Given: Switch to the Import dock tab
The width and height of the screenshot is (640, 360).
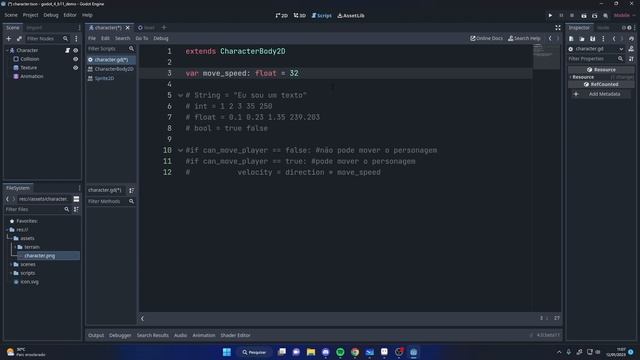Looking at the screenshot, I should tap(34, 28).
